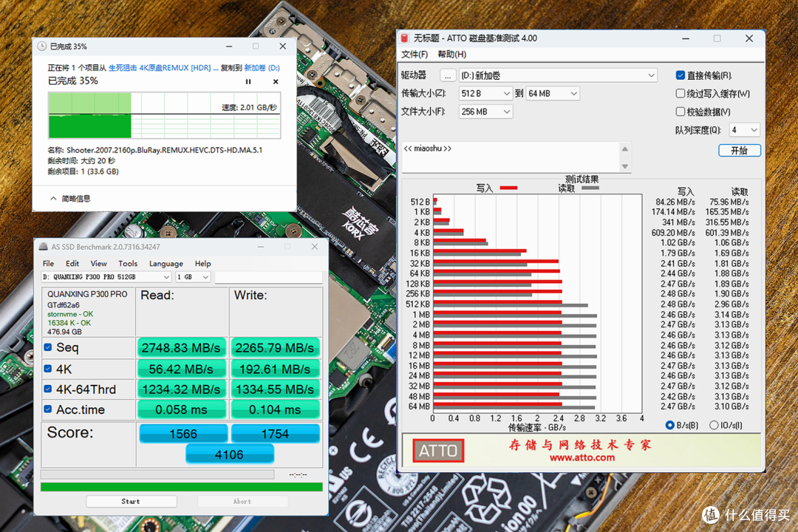The height and width of the screenshot is (532, 798).
Task: Open the Edit menu in AS SSD
Action: (72, 264)
